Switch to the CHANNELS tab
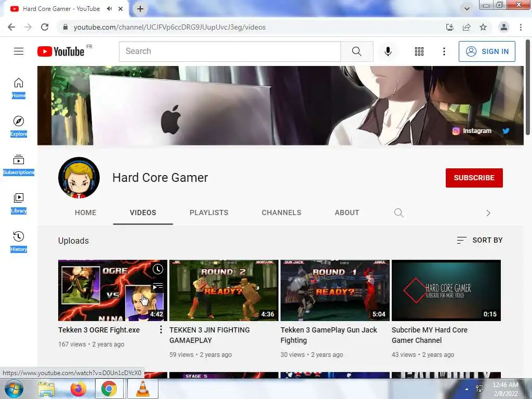The width and height of the screenshot is (532, 399). [281, 212]
